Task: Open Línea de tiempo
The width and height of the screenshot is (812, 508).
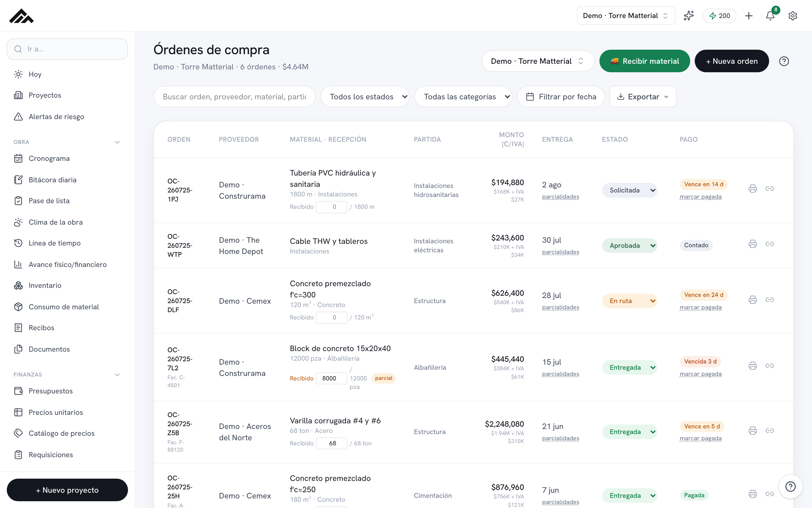Action: [x=67, y=243]
